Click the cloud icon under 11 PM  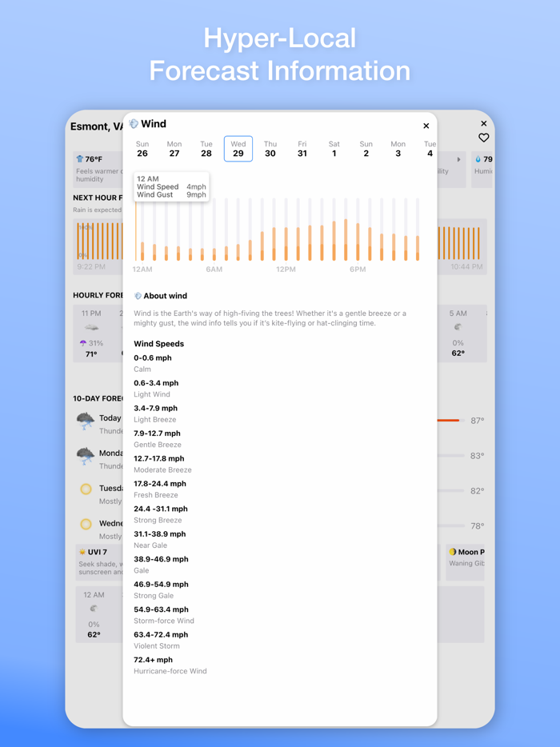[91, 327]
